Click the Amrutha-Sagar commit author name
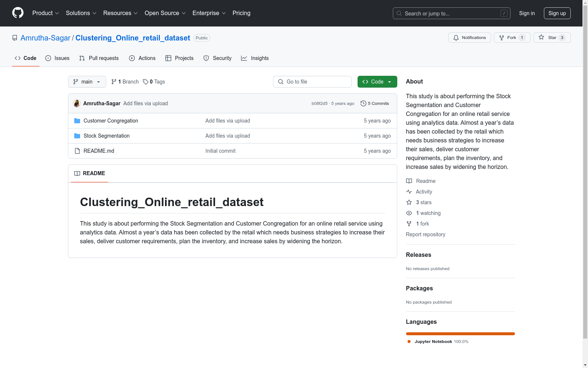The height and width of the screenshot is (368, 588). 102,103
